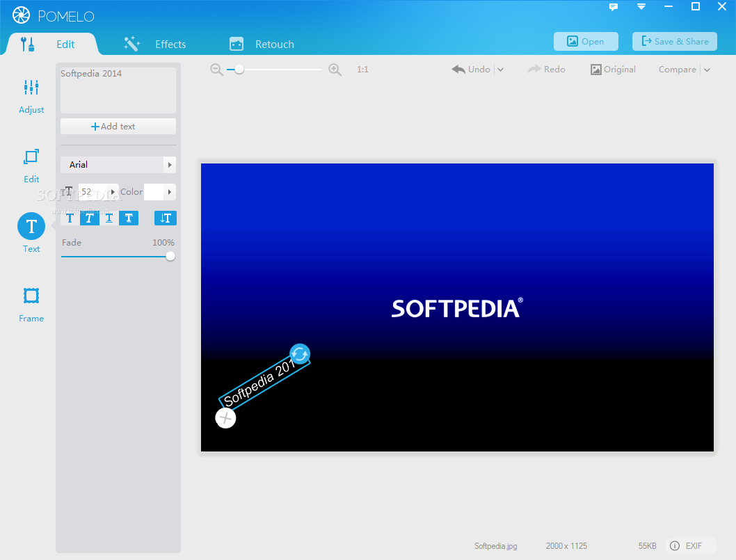Switch to the Retouch tab
The image size is (736, 560).
pos(262,44)
